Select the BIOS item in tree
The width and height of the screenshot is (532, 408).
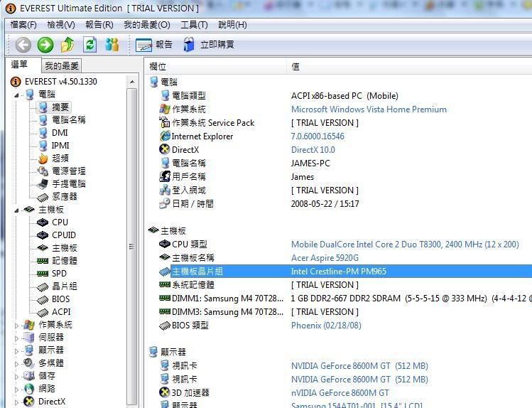[x=60, y=299]
